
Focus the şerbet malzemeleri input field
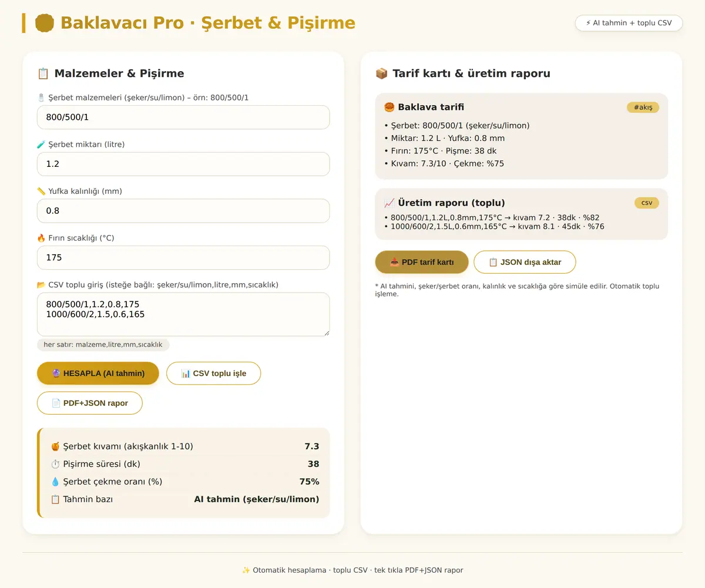[x=183, y=117]
